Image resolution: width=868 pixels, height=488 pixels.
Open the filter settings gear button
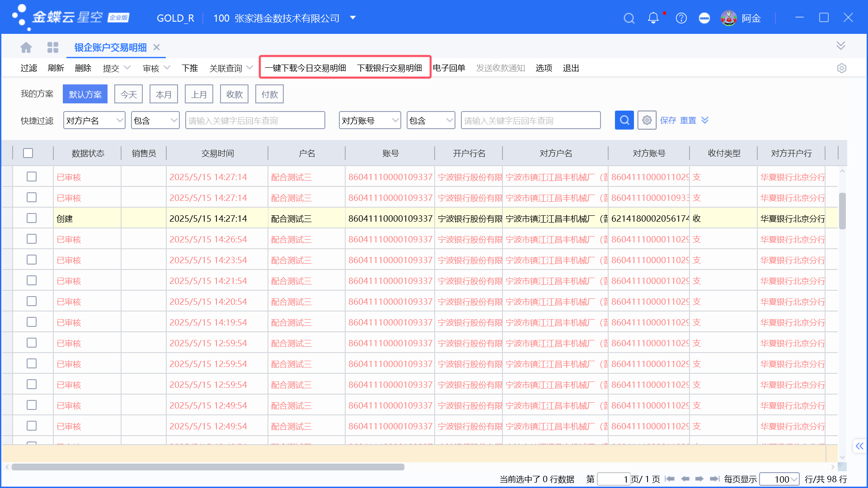click(x=647, y=120)
